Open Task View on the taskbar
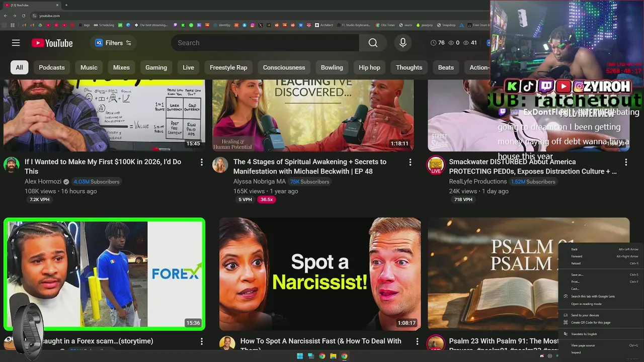This screenshot has height=362, width=644. click(311, 356)
